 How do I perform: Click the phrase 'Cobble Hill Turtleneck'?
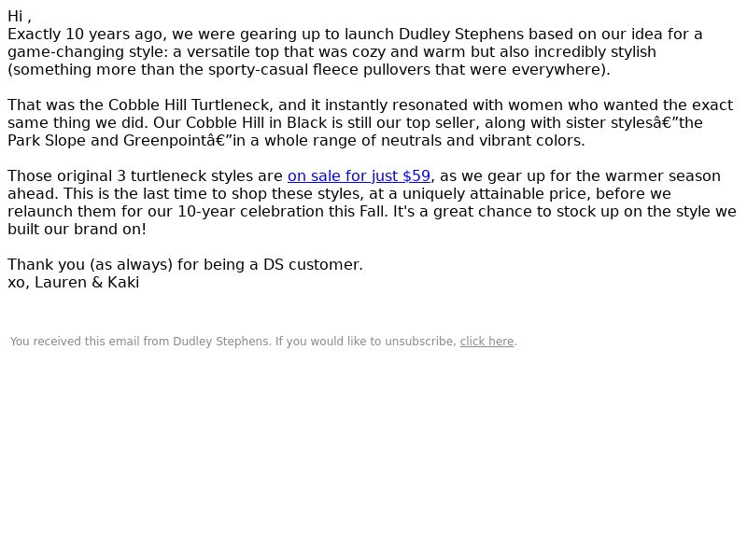(x=189, y=105)
